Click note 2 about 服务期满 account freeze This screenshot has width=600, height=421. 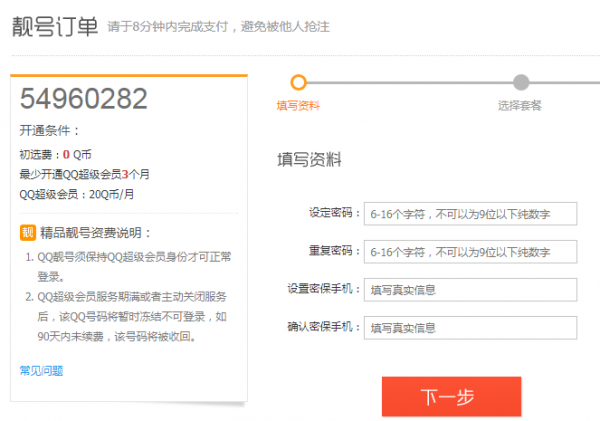pos(126,317)
